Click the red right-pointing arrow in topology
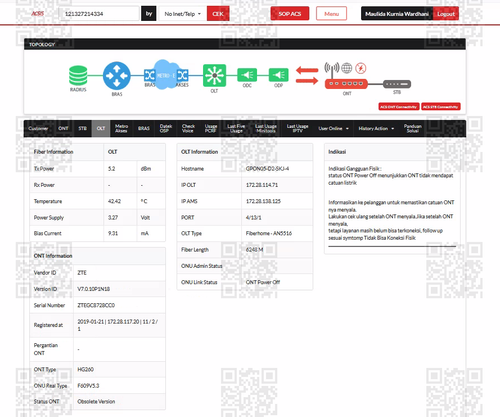Viewport: 500px width, 417px height. coord(307,80)
